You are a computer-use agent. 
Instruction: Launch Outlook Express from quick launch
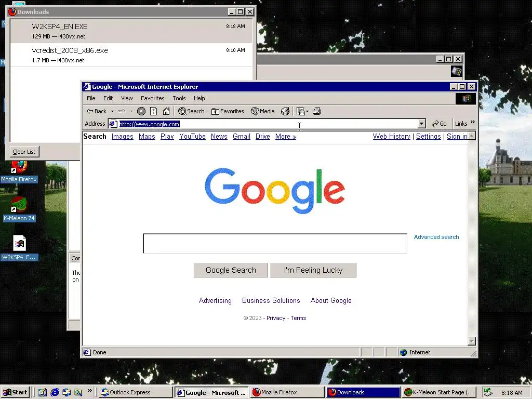[66, 392]
